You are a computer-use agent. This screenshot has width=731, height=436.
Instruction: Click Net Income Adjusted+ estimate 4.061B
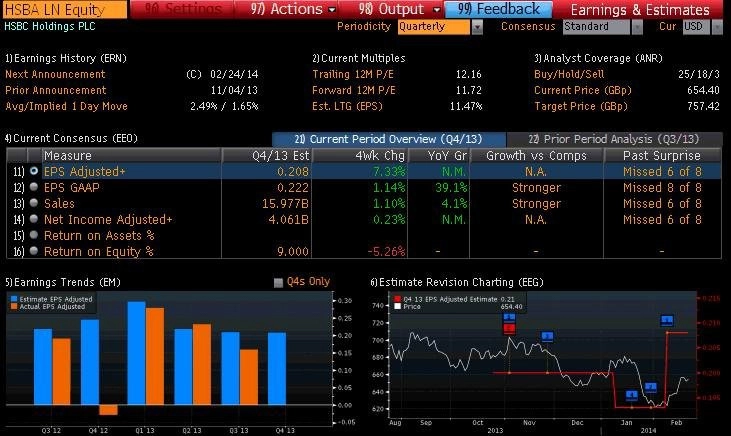(289, 219)
